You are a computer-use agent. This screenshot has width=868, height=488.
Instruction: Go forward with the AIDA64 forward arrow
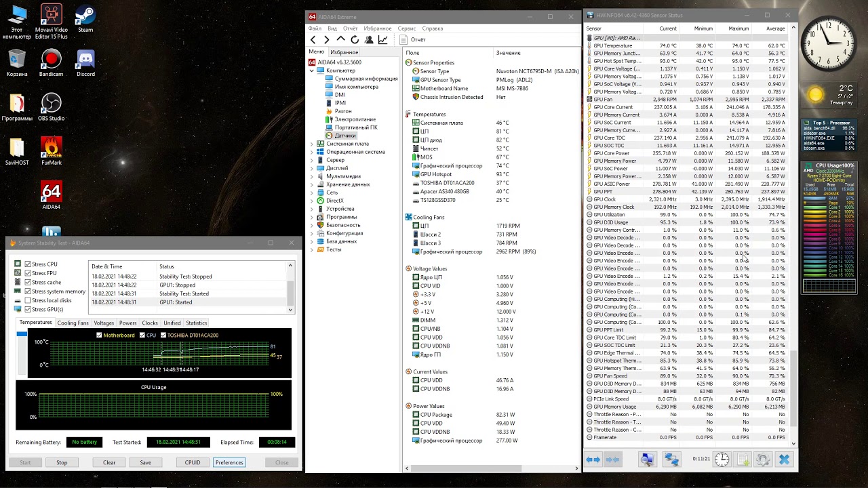click(327, 40)
